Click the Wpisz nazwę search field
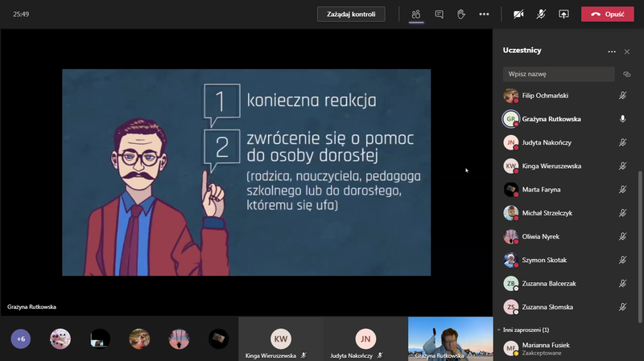 [558, 73]
